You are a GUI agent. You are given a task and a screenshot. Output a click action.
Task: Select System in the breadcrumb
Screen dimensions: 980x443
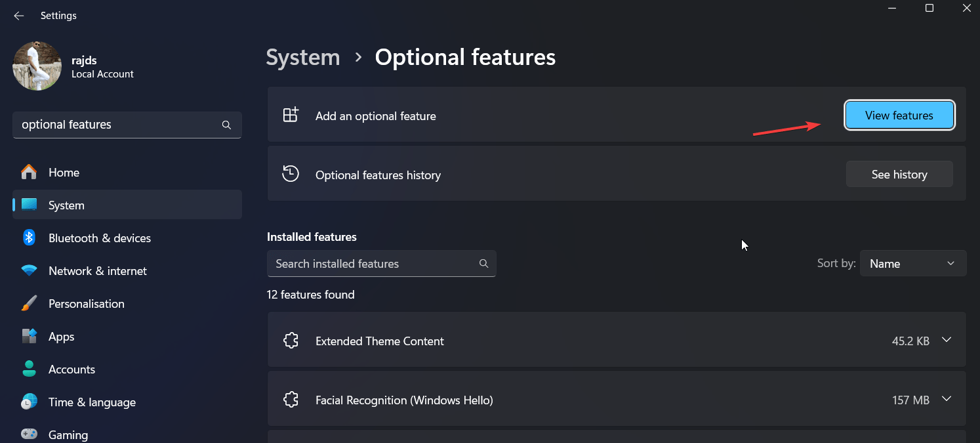[x=302, y=57]
